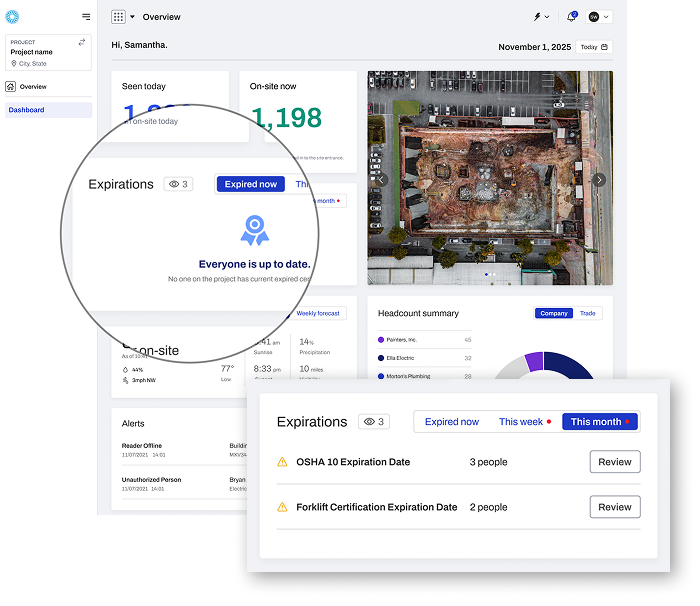700x606 pixels.
Task: Click the Ella Electric headcount row
Action: pyautogui.click(x=425, y=358)
